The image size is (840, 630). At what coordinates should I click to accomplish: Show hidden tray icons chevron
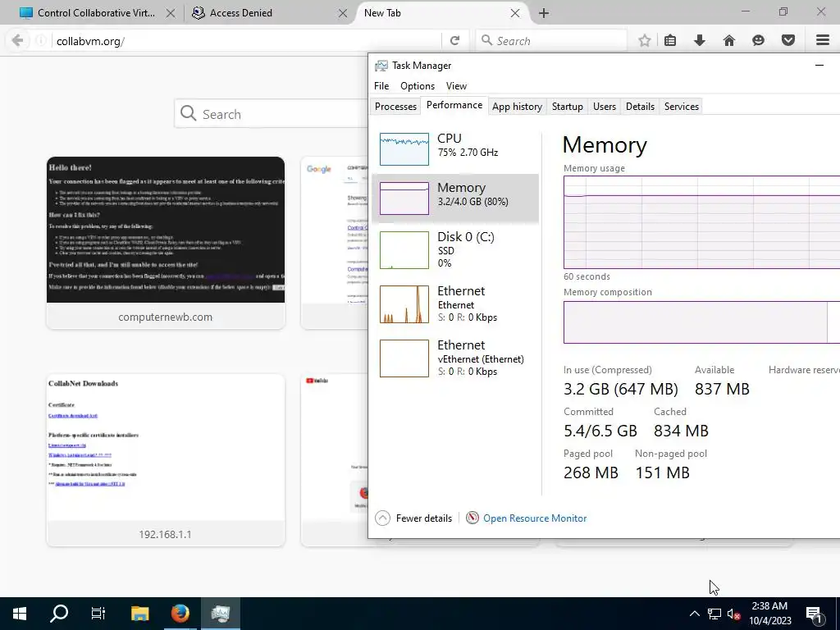point(694,614)
